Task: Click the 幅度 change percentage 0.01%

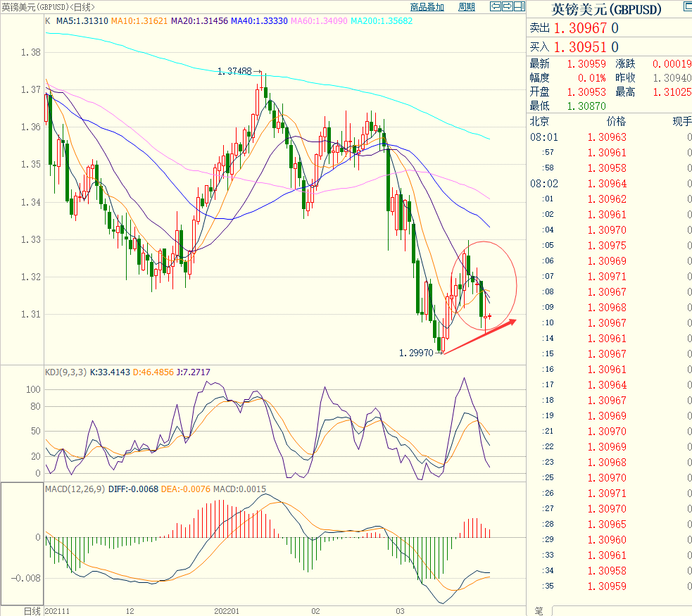Action: click(x=592, y=78)
